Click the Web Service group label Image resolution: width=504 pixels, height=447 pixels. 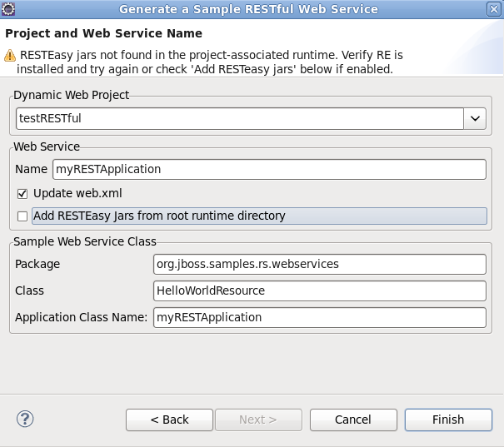click(47, 147)
